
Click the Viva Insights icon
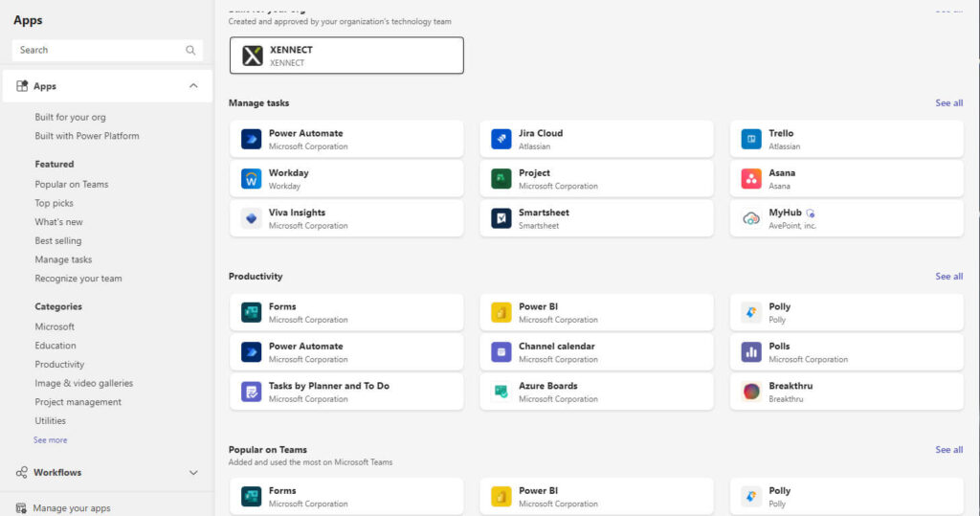coord(252,218)
